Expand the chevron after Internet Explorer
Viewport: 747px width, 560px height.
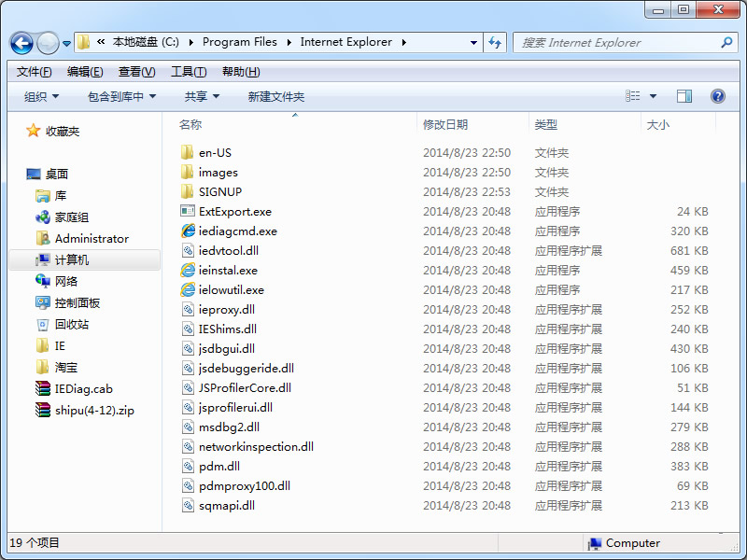[404, 42]
